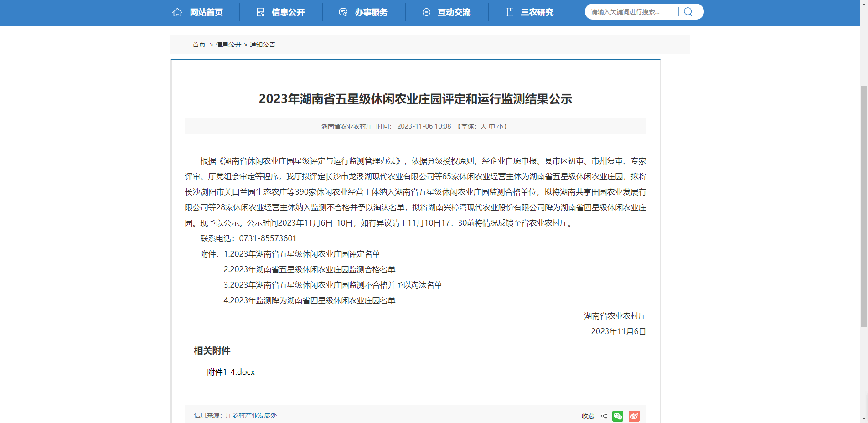The height and width of the screenshot is (423, 868).
Task: Set font size to 小
Action: (500, 126)
